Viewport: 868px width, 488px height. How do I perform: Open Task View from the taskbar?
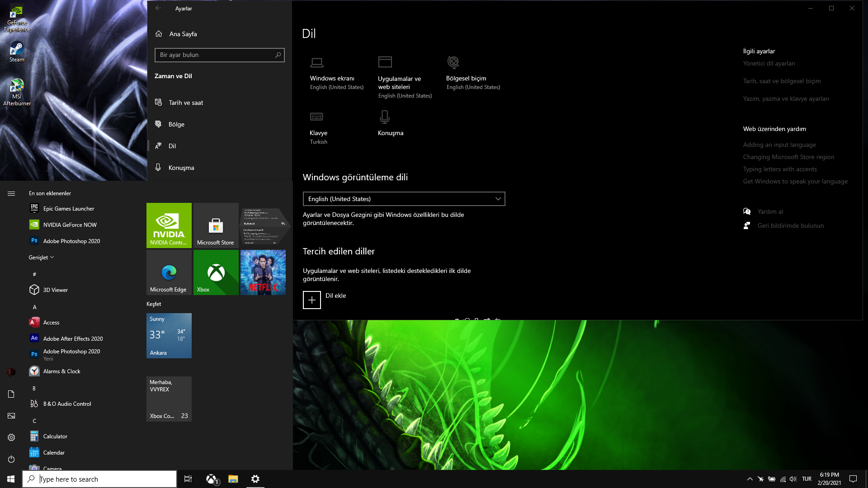pos(188,479)
